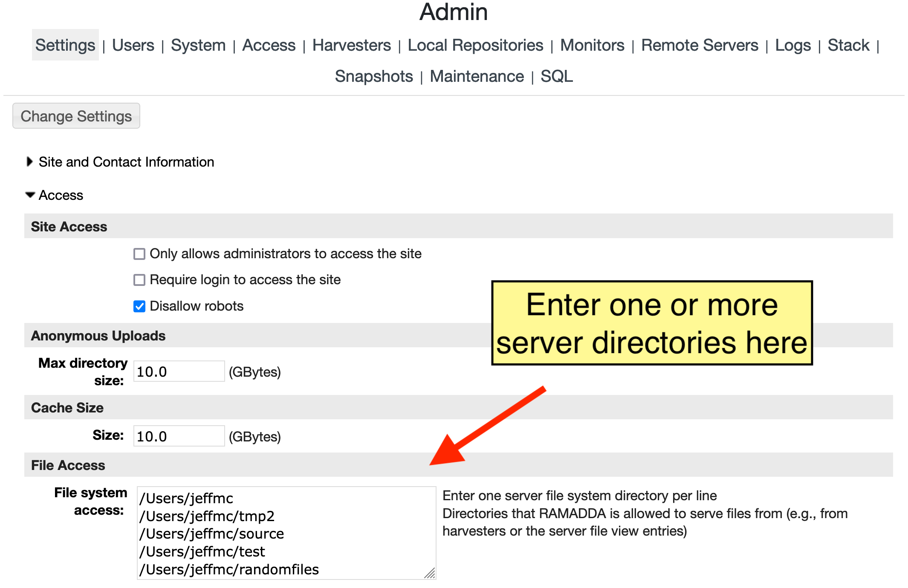Image resolution: width=908 pixels, height=588 pixels.
Task: Click the Max directory size field
Action: pyautogui.click(x=179, y=372)
